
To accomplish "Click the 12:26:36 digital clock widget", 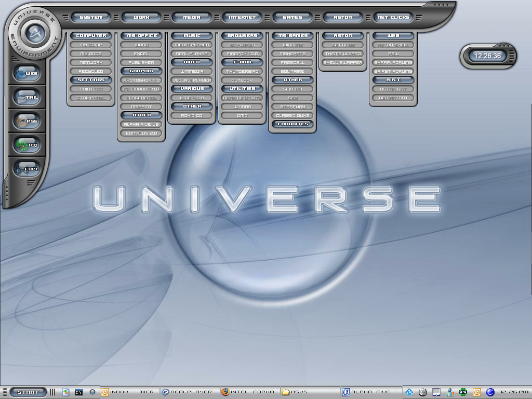I will [487, 56].
